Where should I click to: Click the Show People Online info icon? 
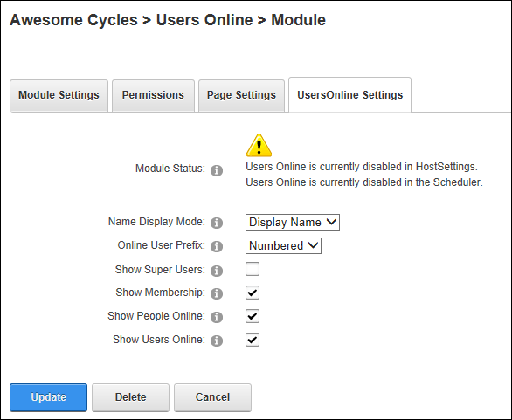pyautogui.click(x=217, y=317)
